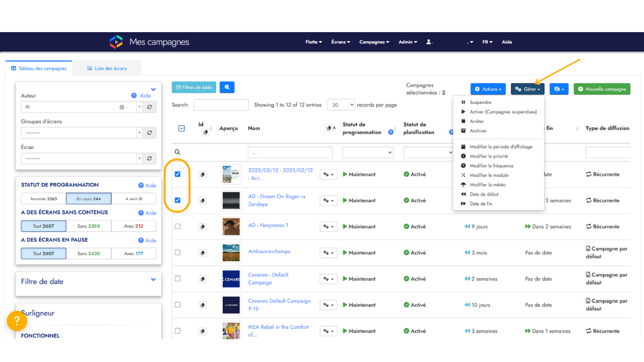
Task: Click the orange help question mark bubble
Action: point(17,321)
